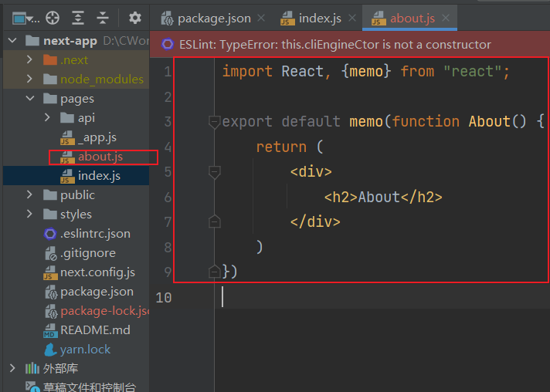Toggle the fold end marker on line 9
This screenshot has width=550, height=392.
click(x=214, y=272)
